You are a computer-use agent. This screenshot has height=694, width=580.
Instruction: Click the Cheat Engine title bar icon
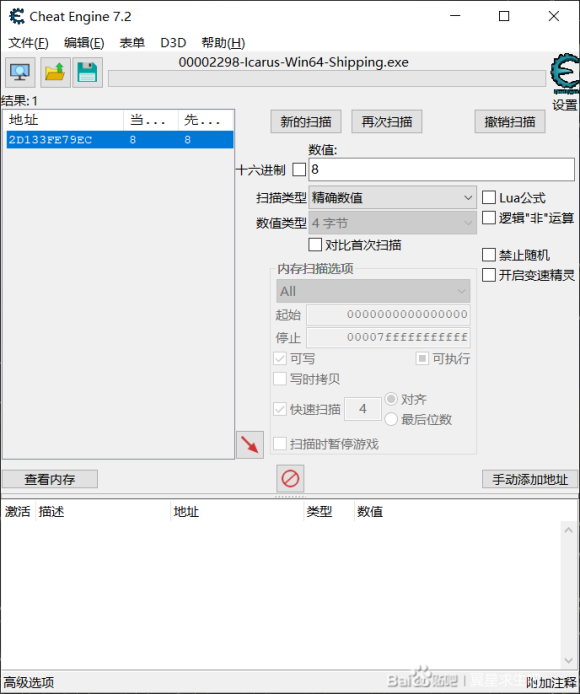[17, 16]
